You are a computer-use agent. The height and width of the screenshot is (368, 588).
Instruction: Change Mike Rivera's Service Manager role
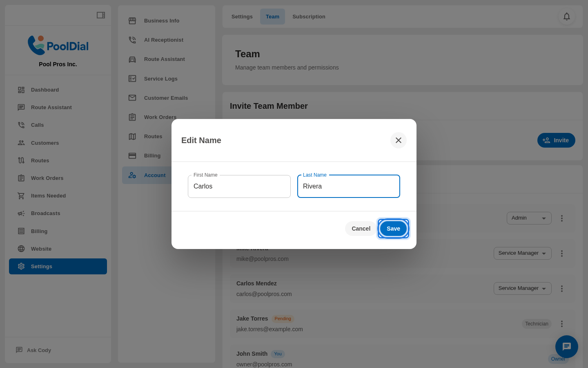click(x=523, y=253)
